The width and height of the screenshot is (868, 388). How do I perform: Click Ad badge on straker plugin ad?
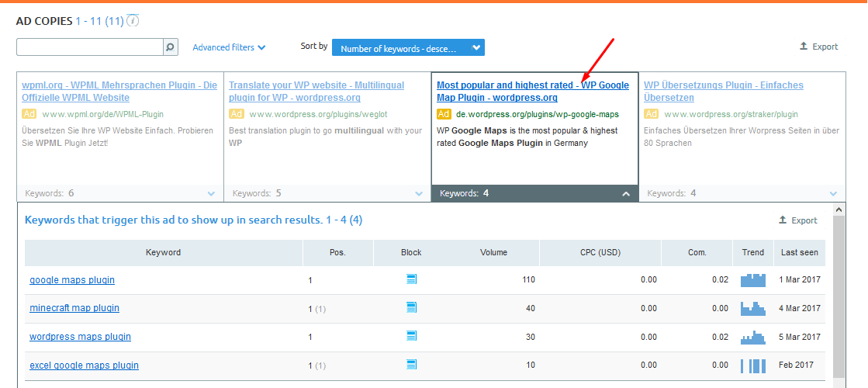pyautogui.click(x=652, y=114)
